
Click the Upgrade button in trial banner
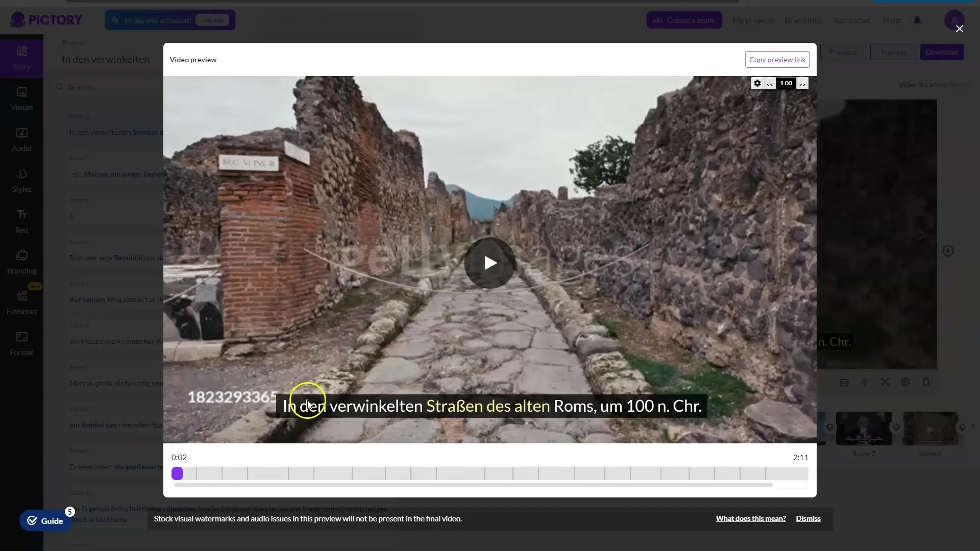tap(212, 20)
